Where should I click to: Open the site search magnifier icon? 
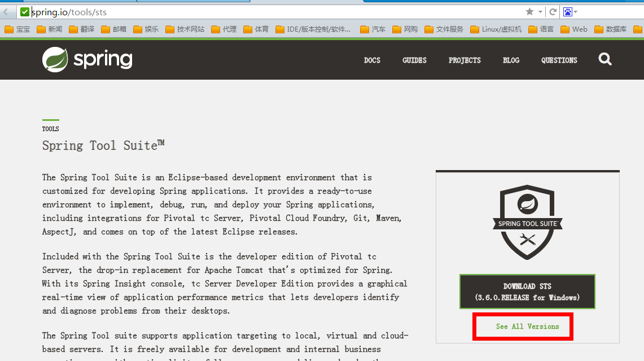(605, 59)
